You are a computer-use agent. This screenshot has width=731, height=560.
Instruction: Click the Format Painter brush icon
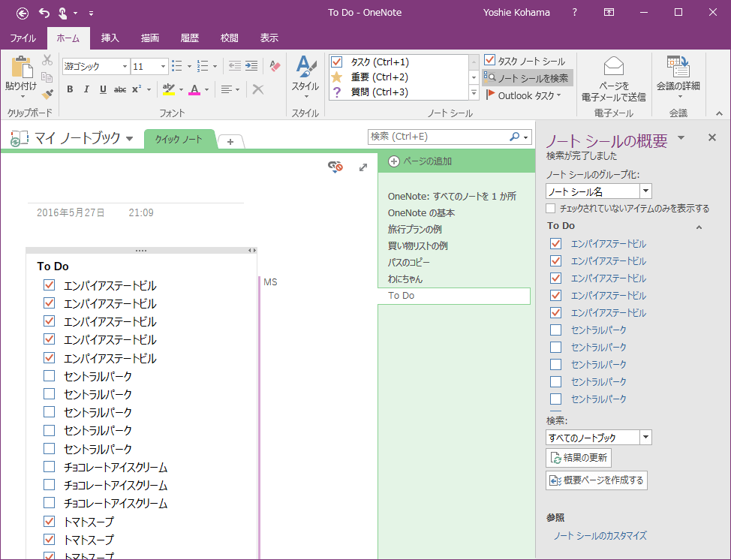click(x=47, y=94)
